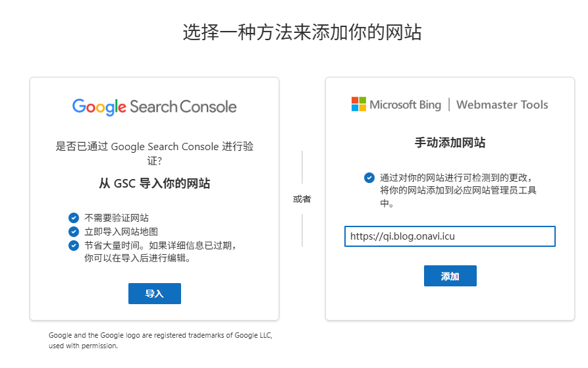
Task: Click the Microsoft four-square logo
Action: [x=358, y=104]
